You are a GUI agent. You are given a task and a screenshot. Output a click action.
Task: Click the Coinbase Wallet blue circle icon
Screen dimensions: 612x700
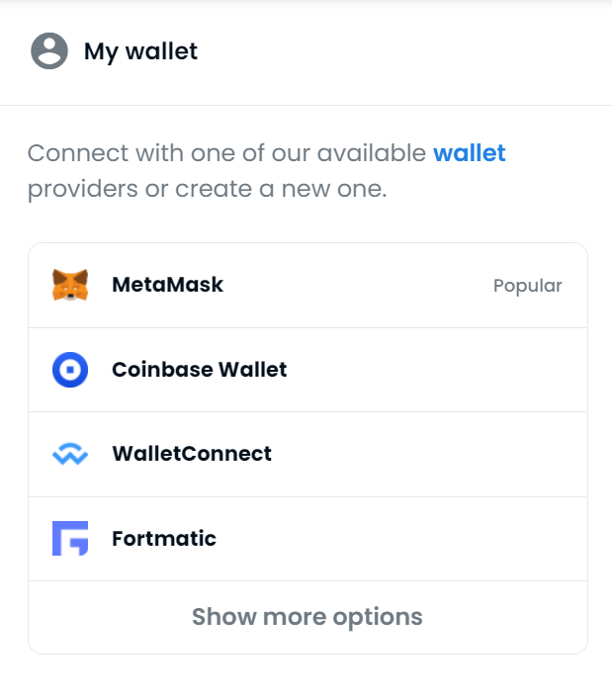pyautogui.click(x=70, y=370)
